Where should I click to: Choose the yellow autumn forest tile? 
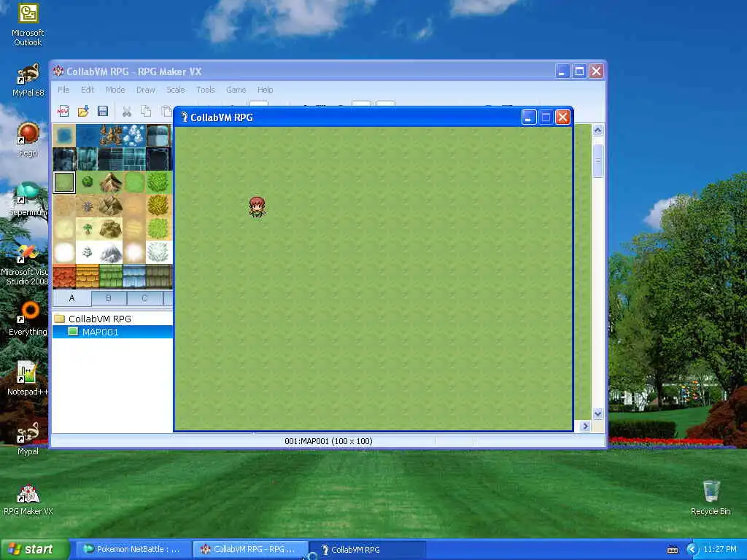tap(158, 206)
